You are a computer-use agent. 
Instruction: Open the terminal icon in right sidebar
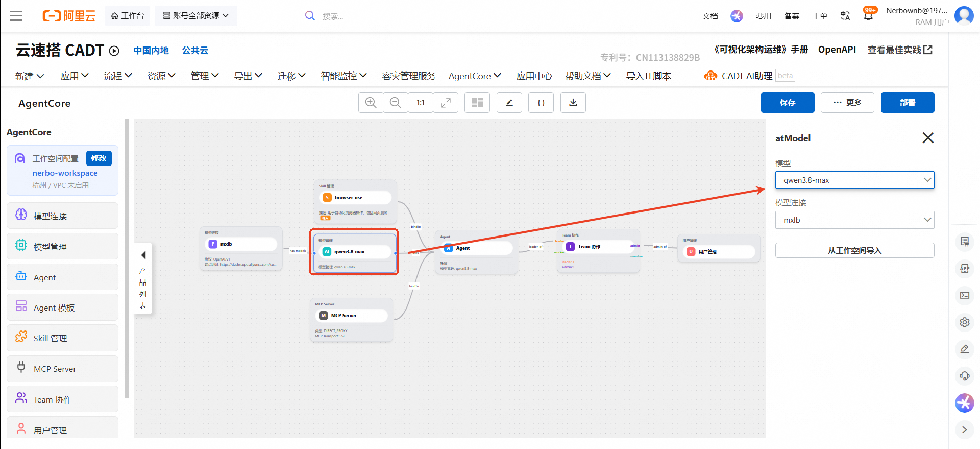(965, 295)
